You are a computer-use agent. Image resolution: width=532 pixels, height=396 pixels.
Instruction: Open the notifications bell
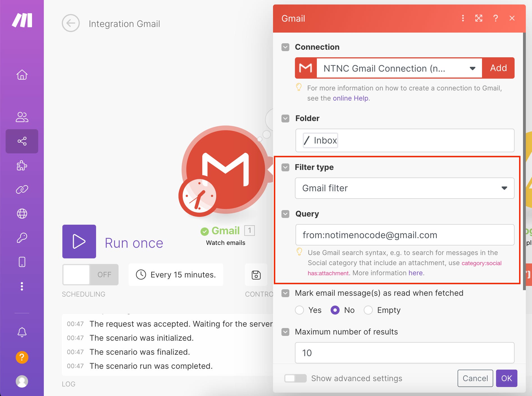coord(22,332)
